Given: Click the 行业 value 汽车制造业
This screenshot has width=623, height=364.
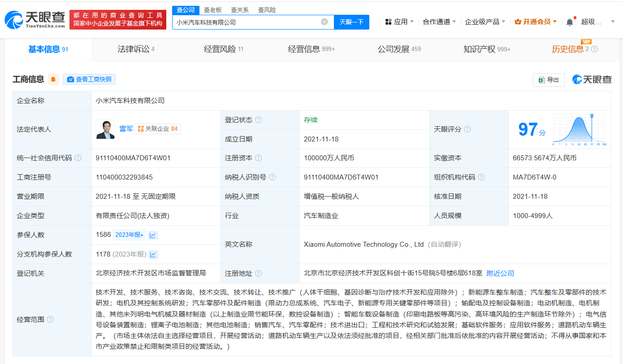Looking at the screenshot, I should pos(321,216).
